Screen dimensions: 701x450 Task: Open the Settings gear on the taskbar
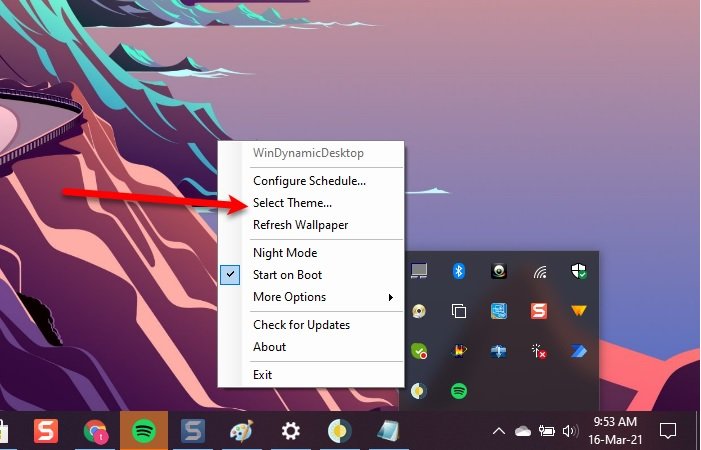point(291,431)
